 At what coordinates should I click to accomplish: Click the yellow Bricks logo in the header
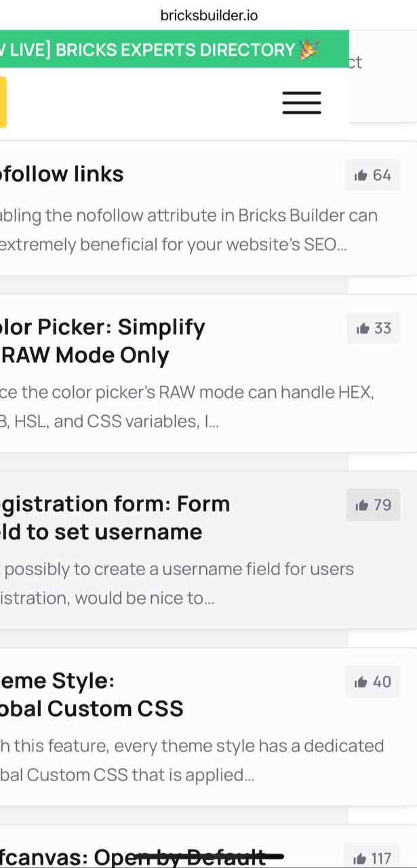3,102
